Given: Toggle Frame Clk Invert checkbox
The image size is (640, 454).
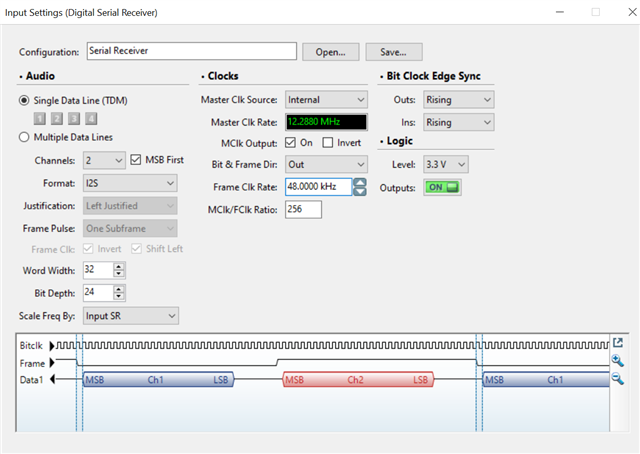Looking at the screenshot, I should tap(88, 249).
